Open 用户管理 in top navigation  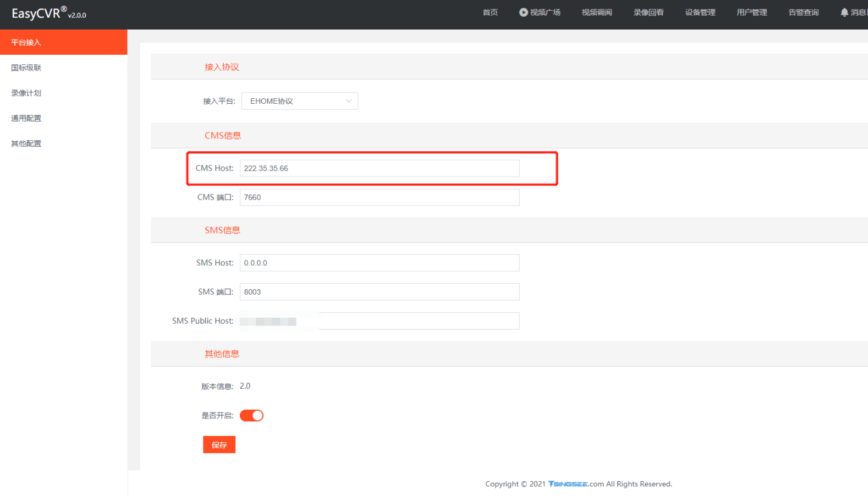[x=752, y=13]
